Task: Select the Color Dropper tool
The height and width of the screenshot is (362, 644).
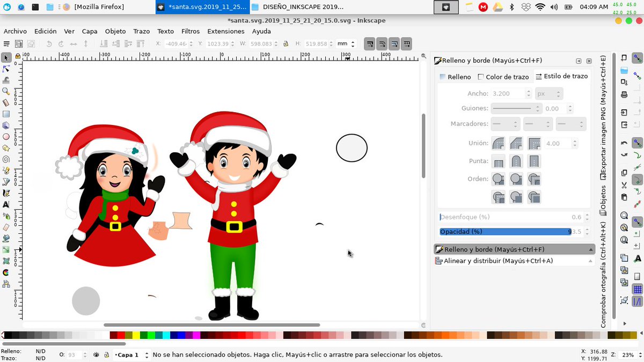Action: pos(6,272)
